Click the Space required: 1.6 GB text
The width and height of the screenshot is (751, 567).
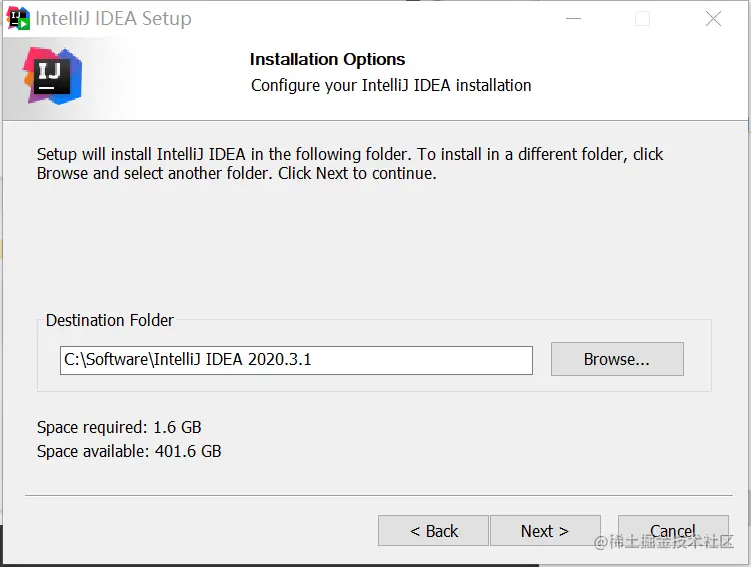point(119,428)
